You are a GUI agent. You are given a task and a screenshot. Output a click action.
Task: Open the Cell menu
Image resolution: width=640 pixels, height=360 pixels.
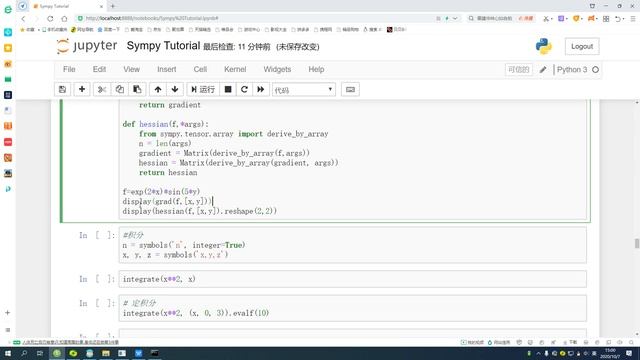(x=200, y=69)
